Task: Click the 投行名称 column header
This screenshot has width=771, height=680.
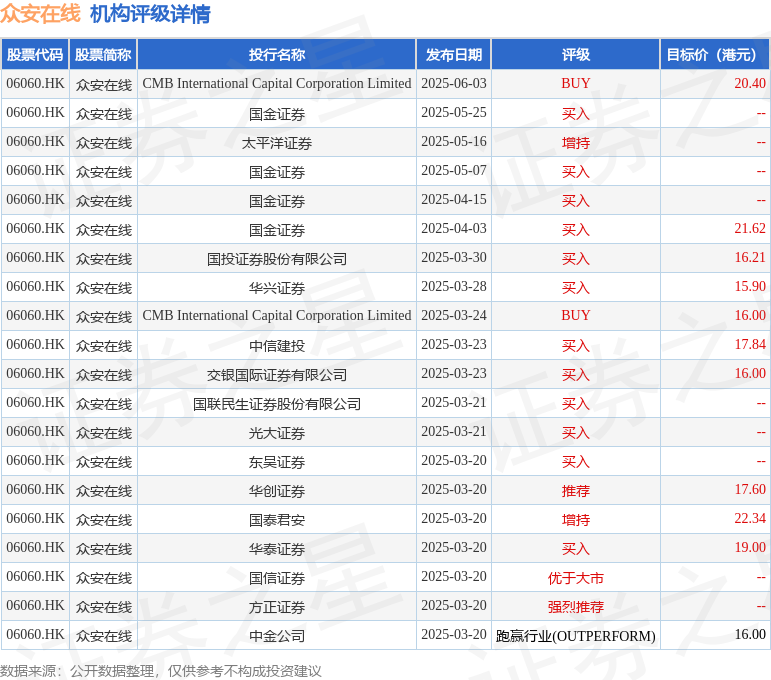Action: pyautogui.click(x=277, y=55)
